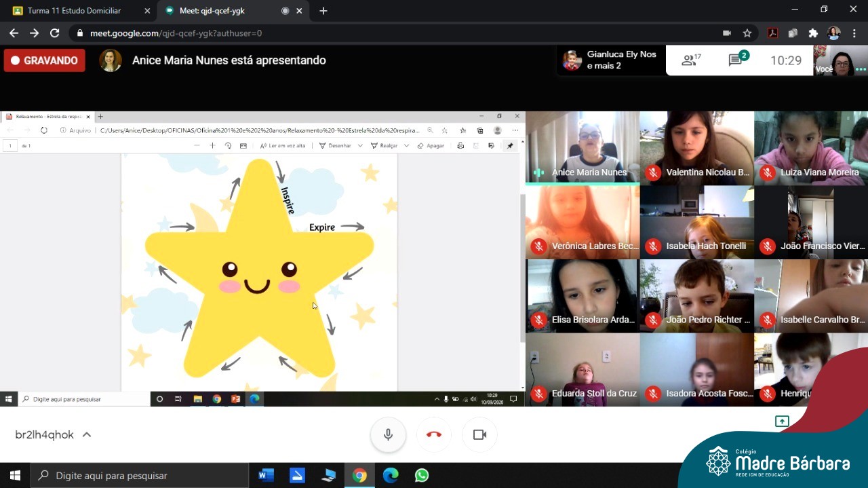Open your self-view options with three dots

click(861, 69)
